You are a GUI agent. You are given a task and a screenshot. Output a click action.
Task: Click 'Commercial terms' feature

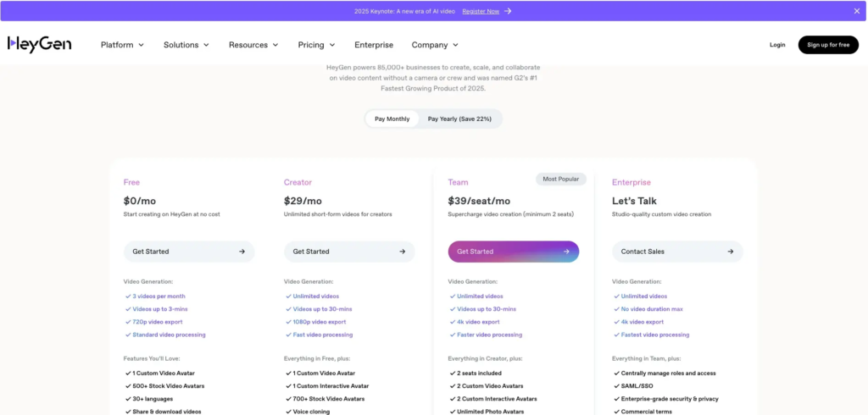tap(646, 411)
